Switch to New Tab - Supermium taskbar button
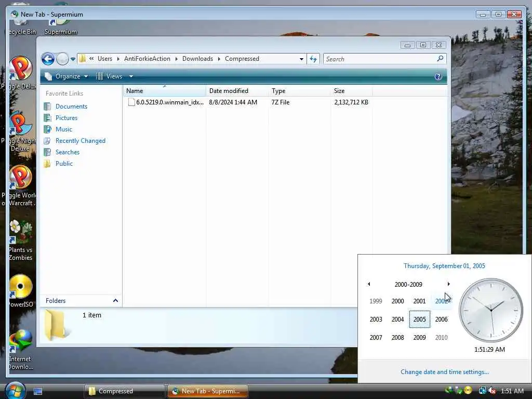This screenshot has width=532, height=399. pyautogui.click(x=208, y=391)
